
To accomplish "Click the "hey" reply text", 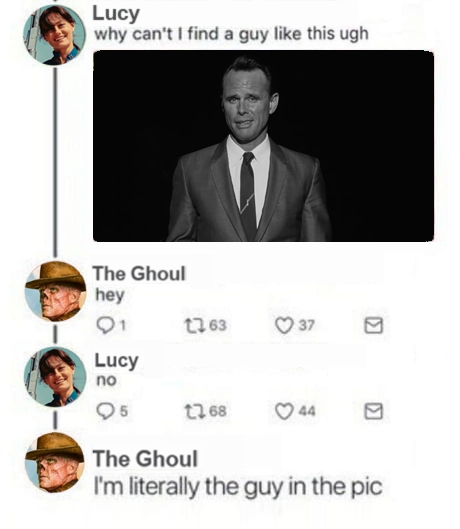I will 110,296.
